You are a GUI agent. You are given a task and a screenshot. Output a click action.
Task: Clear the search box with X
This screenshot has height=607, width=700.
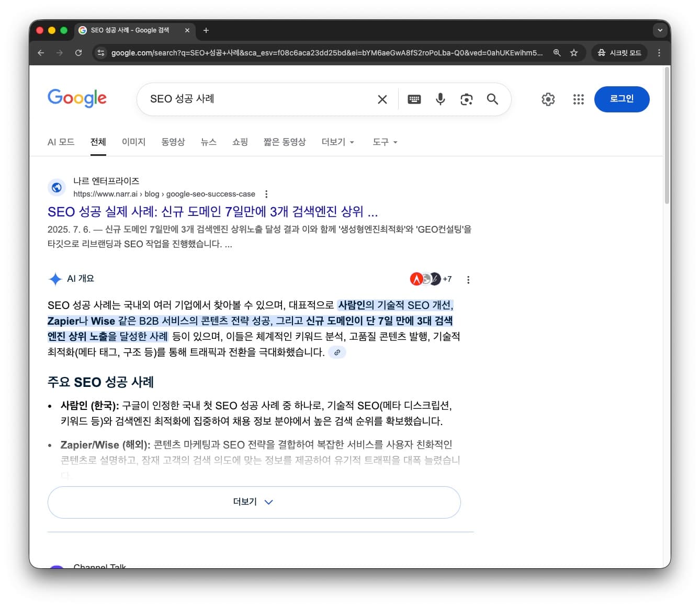pos(382,99)
